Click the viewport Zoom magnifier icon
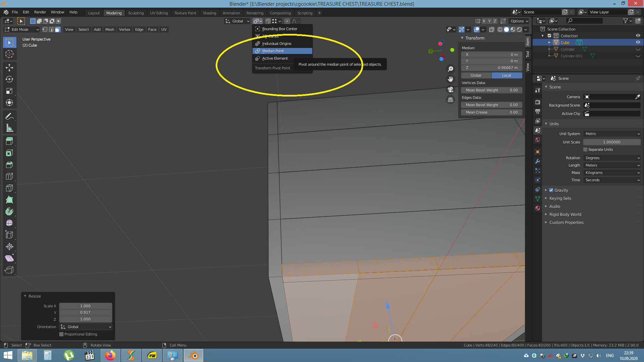 (x=450, y=69)
